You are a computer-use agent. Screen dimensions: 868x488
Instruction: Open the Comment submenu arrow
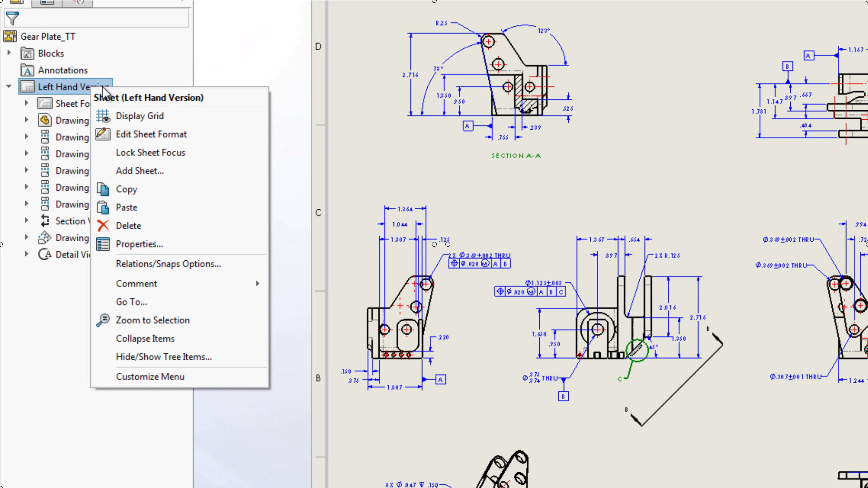257,283
